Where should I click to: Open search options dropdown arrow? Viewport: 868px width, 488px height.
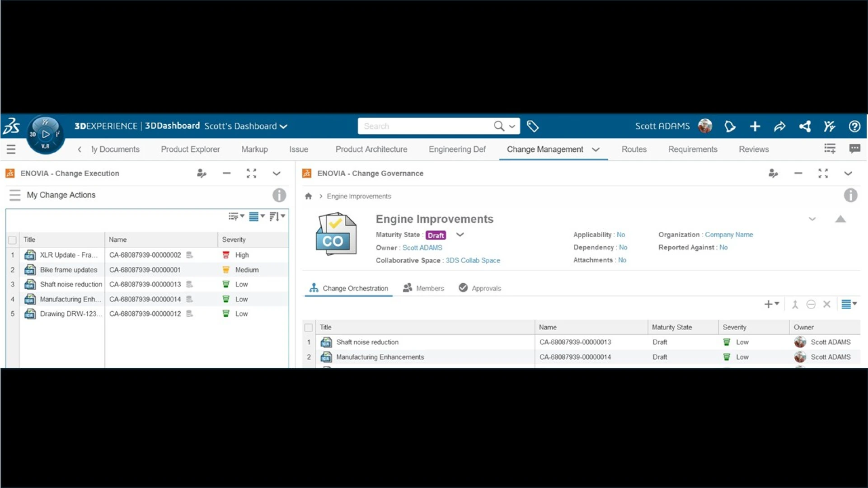512,127
